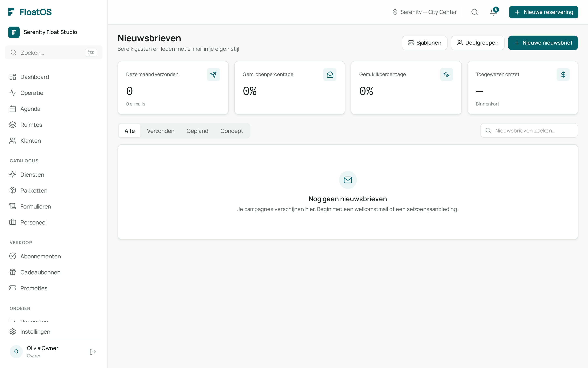
Task: Open Dashboard in the sidebar
Action: [53, 77]
